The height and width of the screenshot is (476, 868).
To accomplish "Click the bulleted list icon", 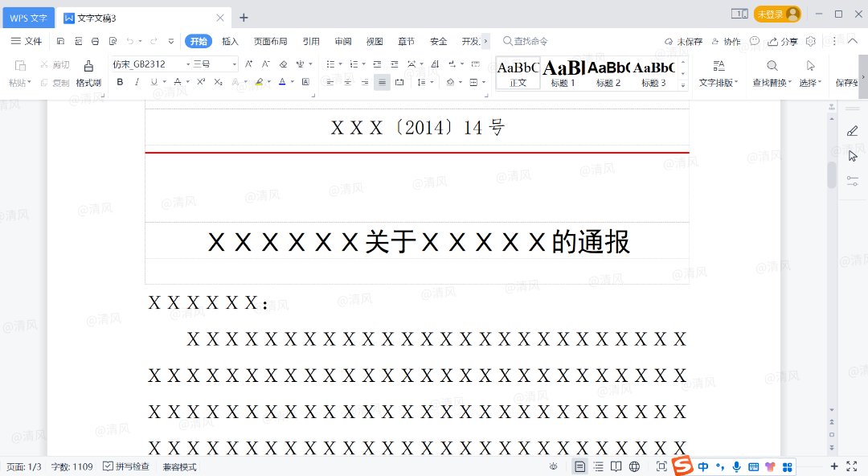I will (330, 64).
